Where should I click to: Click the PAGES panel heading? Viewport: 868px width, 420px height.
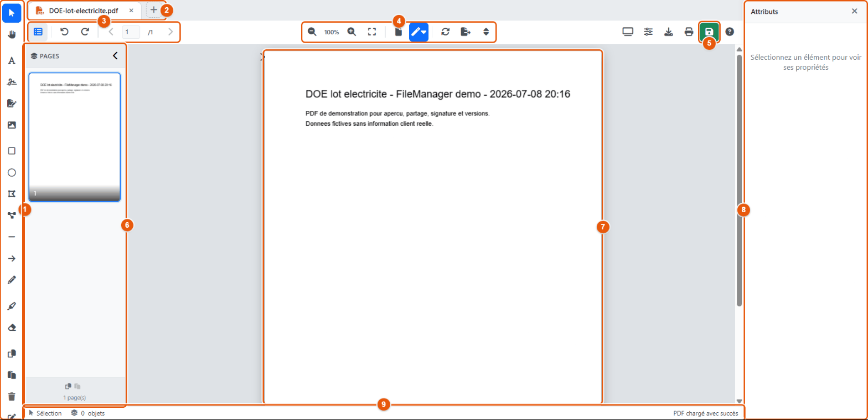pyautogui.click(x=45, y=56)
